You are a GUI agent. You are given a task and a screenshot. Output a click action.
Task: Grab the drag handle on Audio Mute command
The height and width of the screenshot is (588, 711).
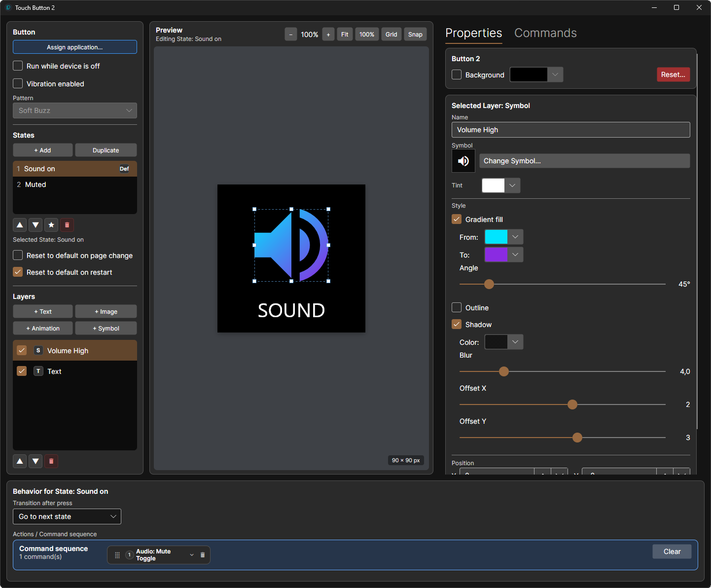tap(117, 555)
